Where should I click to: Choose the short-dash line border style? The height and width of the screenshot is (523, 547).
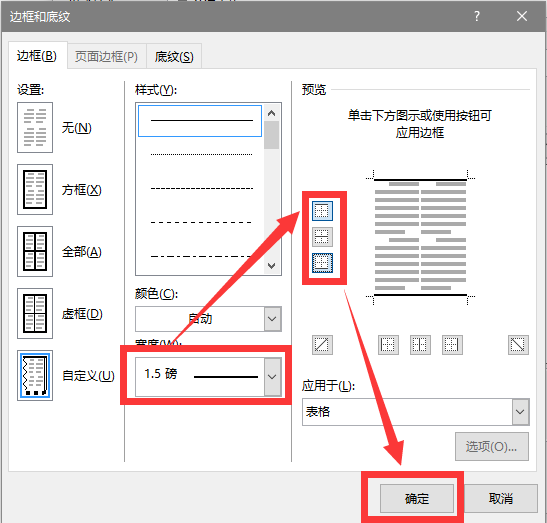coord(201,188)
